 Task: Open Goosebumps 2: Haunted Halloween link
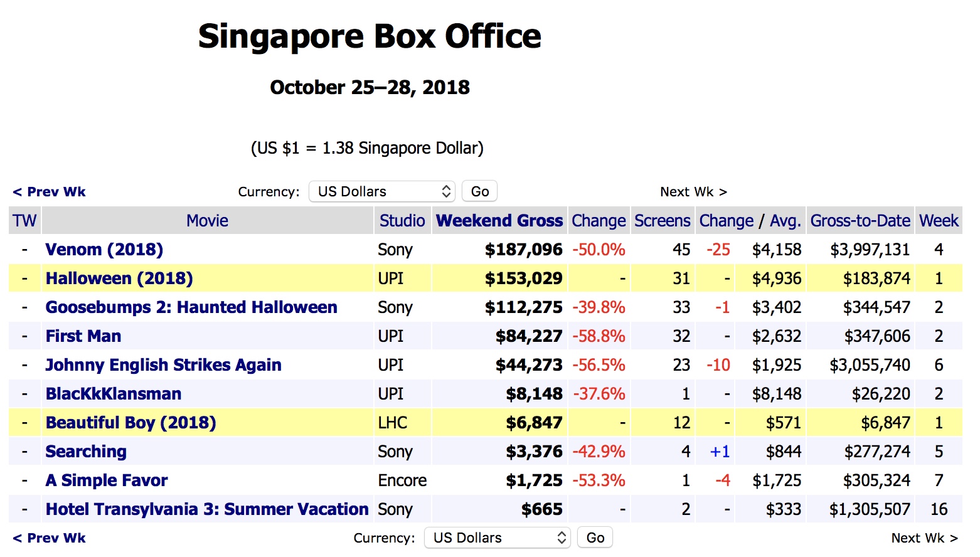point(191,307)
